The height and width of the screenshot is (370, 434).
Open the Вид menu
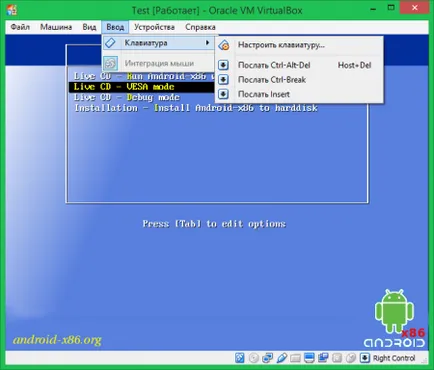tap(89, 27)
